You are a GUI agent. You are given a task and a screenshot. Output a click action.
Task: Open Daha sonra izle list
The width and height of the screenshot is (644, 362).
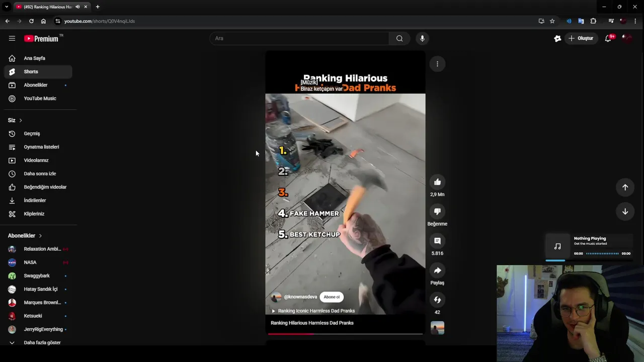point(38,173)
